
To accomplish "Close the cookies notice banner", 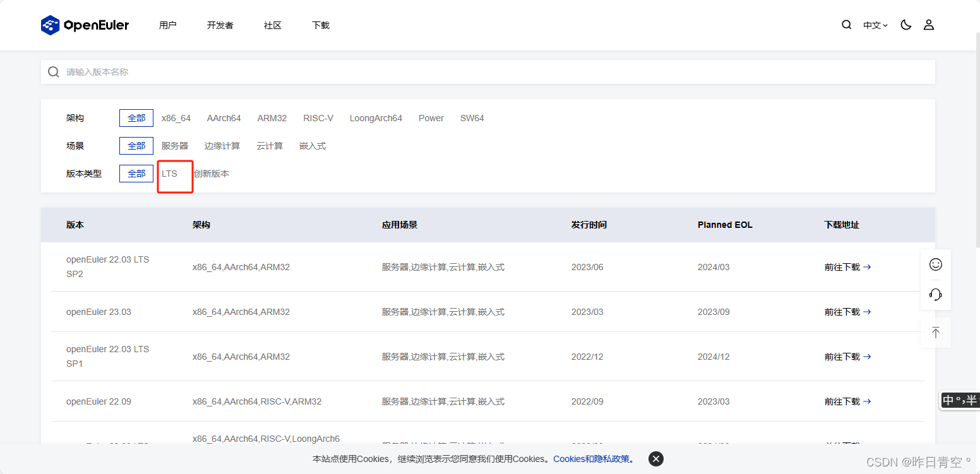I will pos(656,459).
